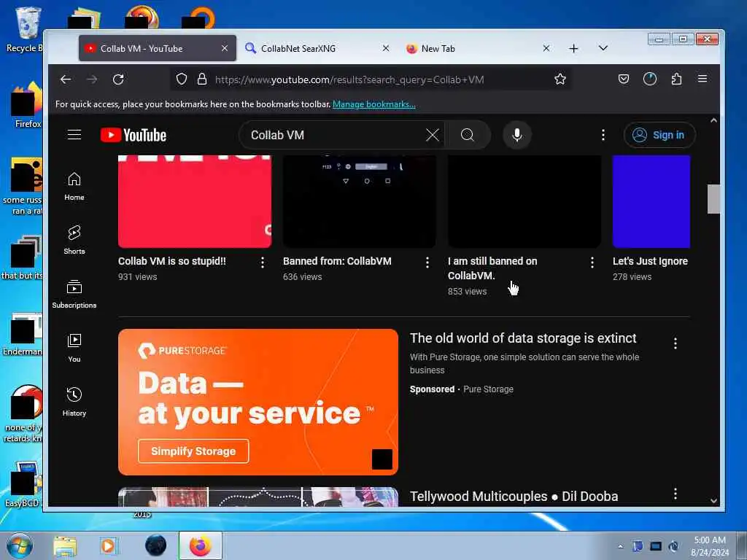Open options for 'Collab VM is so stupid!!'
Viewport: 747px width, 560px height.
[262, 262]
